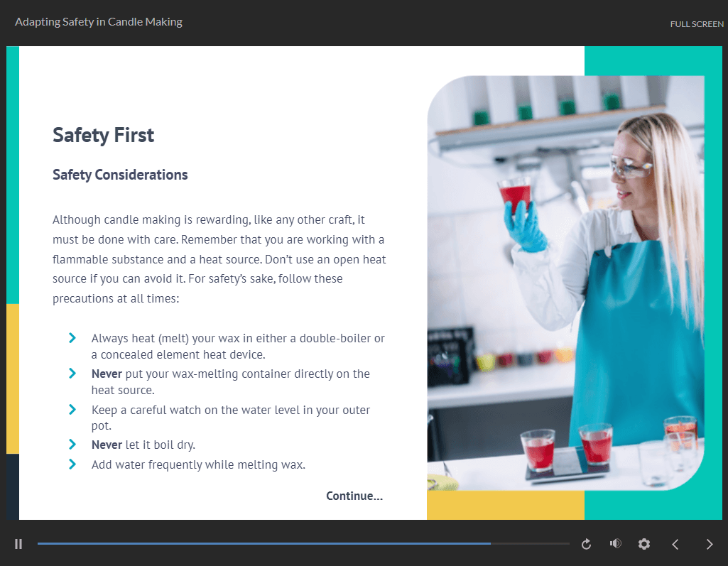Click the Continue... link

tap(354, 496)
